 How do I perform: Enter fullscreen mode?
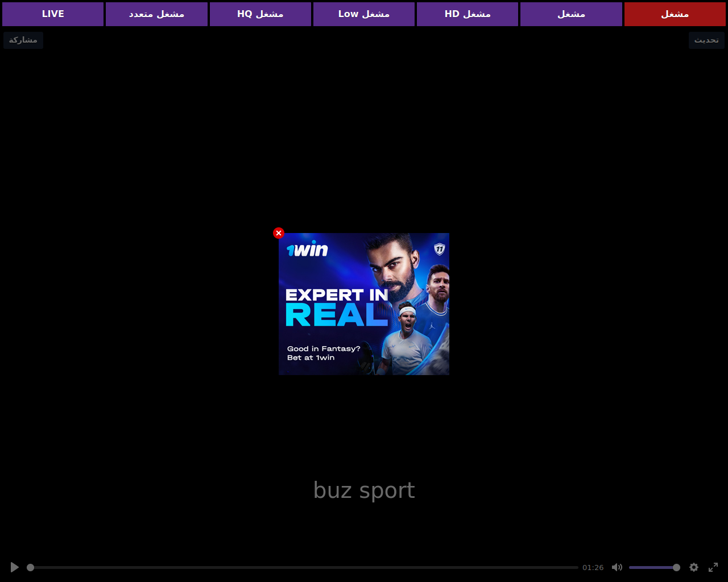[713, 567]
